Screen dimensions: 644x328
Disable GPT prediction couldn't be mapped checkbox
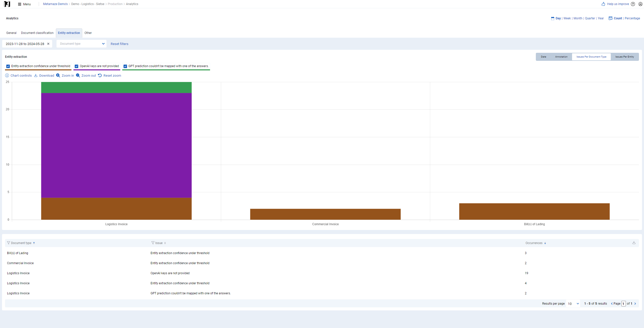tap(125, 66)
